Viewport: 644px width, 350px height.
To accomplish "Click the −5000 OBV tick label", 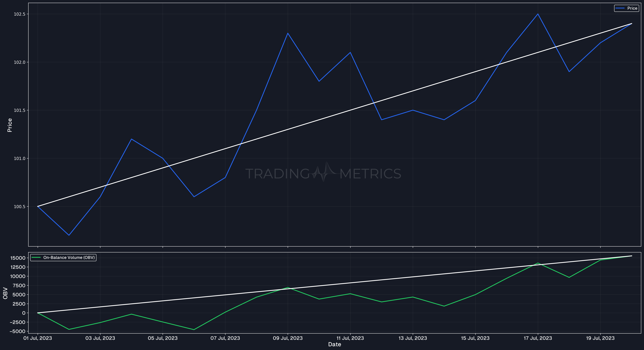I will click(18, 331).
